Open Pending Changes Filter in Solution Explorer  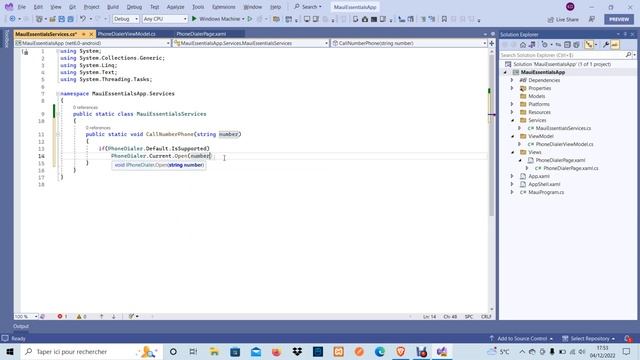(x=545, y=45)
